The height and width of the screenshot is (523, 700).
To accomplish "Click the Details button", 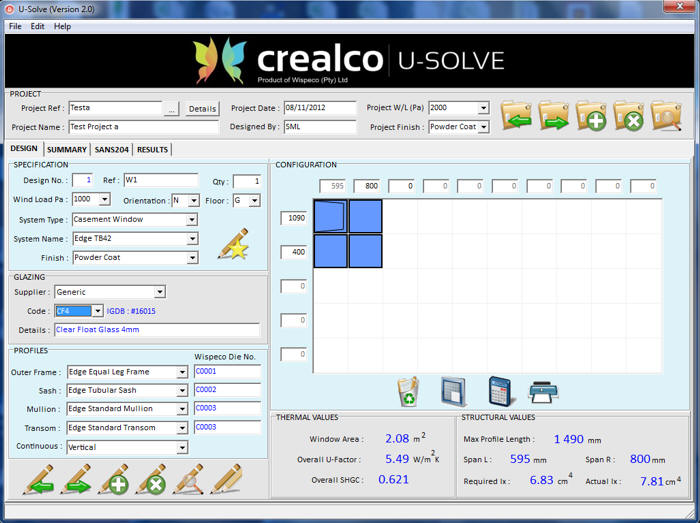I will pyautogui.click(x=202, y=109).
